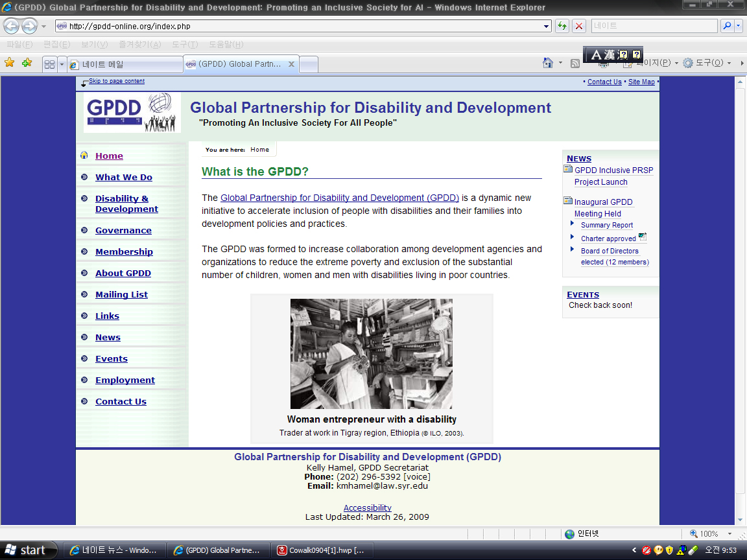The image size is (747, 560).
Task: Expand the Quick Tabs dropdown arrow
Action: pyautogui.click(x=62, y=64)
